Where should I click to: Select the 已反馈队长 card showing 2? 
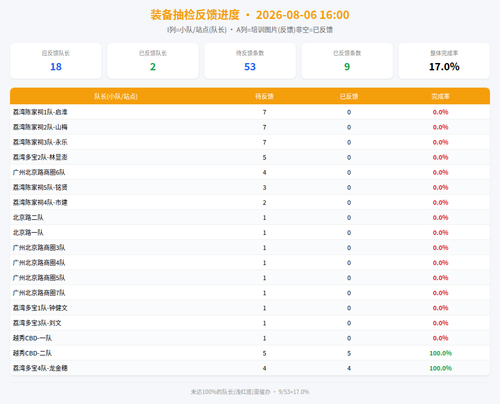(153, 61)
